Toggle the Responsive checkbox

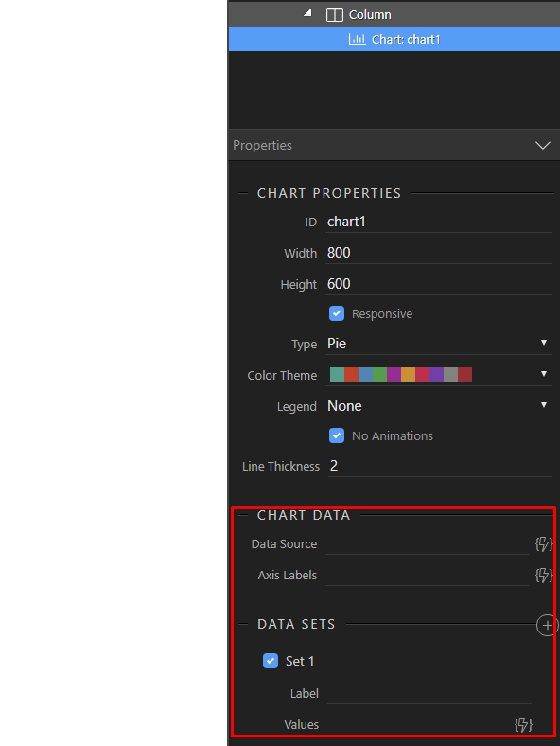337,313
